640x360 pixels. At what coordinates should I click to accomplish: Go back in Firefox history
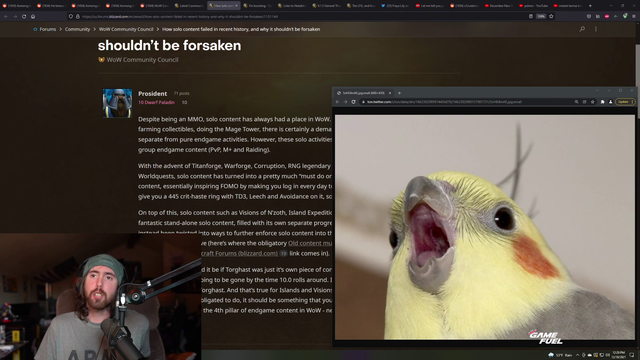point(6,16)
